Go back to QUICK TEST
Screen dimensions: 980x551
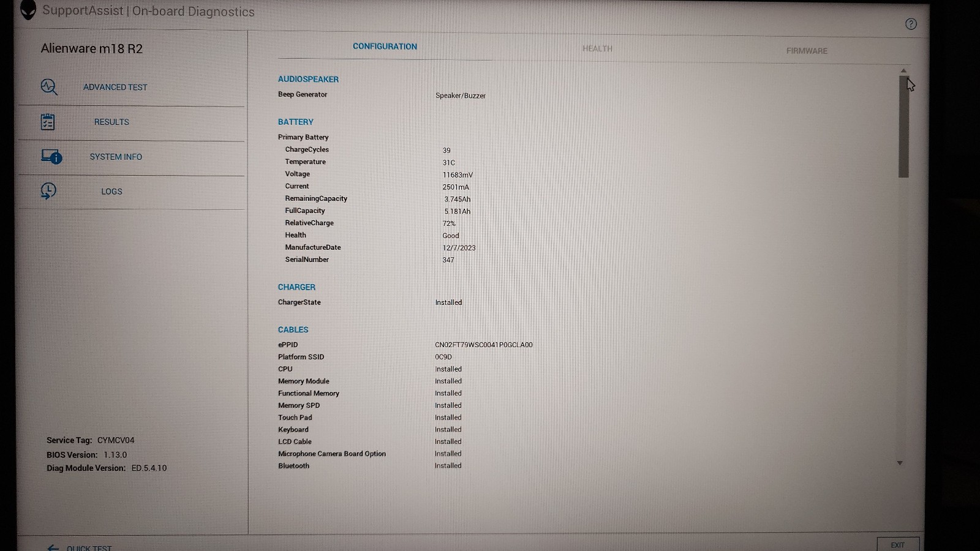click(x=89, y=548)
